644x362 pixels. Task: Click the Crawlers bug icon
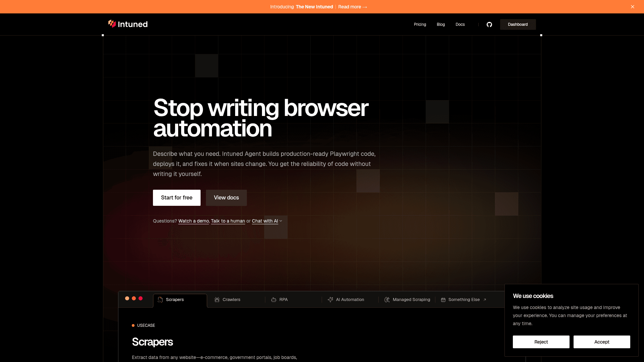(x=217, y=300)
